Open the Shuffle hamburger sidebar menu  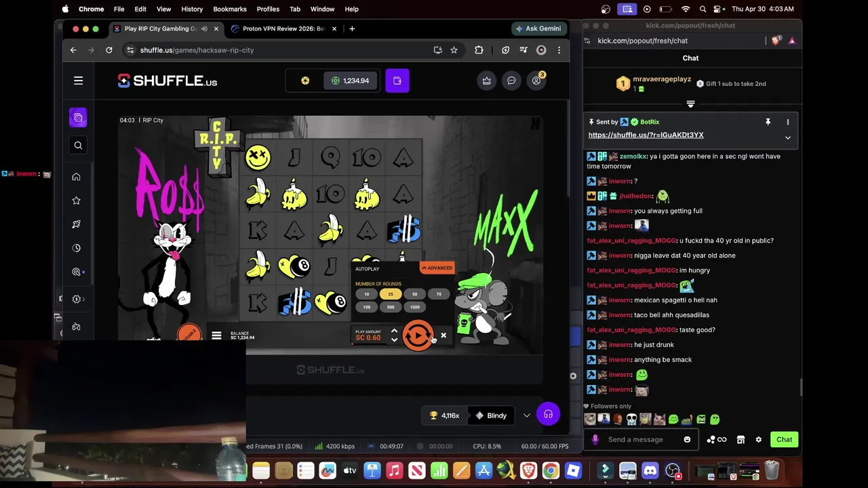pyautogui.click(x=78, y=81)
